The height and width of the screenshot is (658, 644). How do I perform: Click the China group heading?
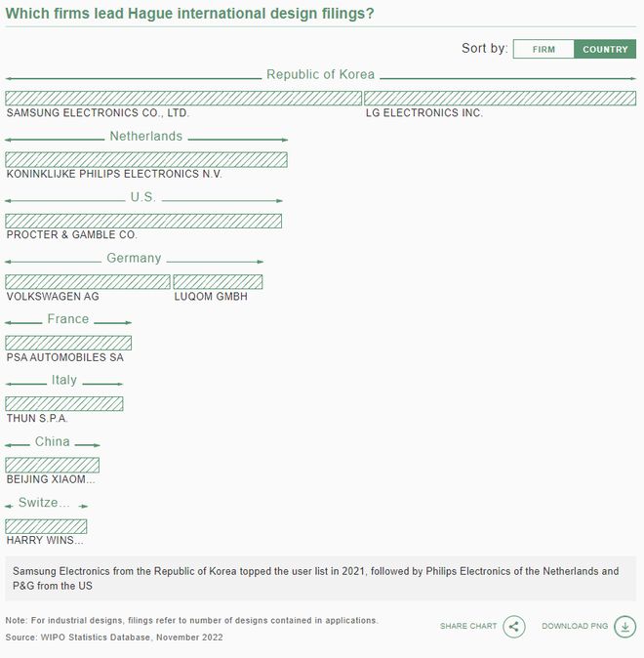[x=53, y=441]
